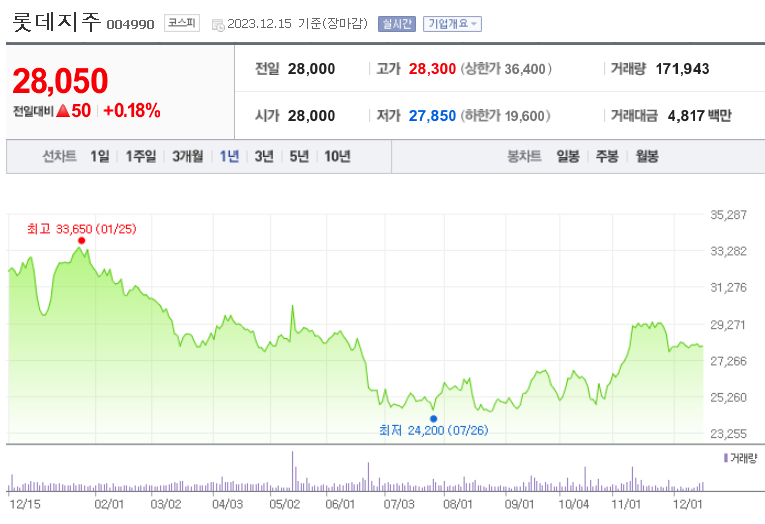The image size is (765, 524).
Task: Click the +0.18% change percentage
Action: click(x=132, y=111)
